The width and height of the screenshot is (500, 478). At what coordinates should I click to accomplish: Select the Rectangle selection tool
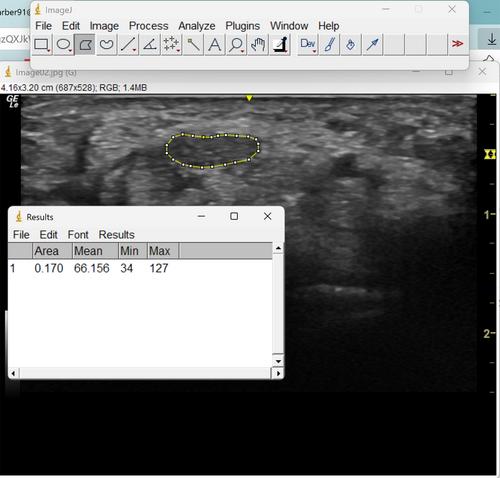(42, 44)
